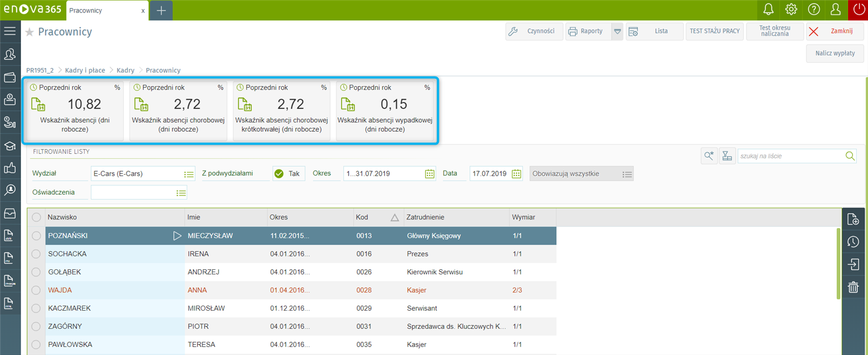Click the history clock icon on the right
Image resolution: width=868 pixels, height=355 pixels.
[853, 242]
